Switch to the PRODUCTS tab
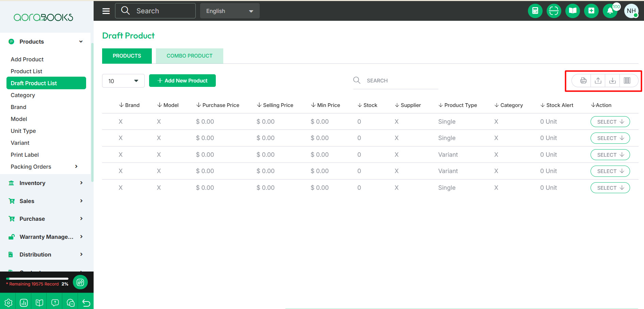The width and height of the screenshot is (644, 309). pos(127,56)
